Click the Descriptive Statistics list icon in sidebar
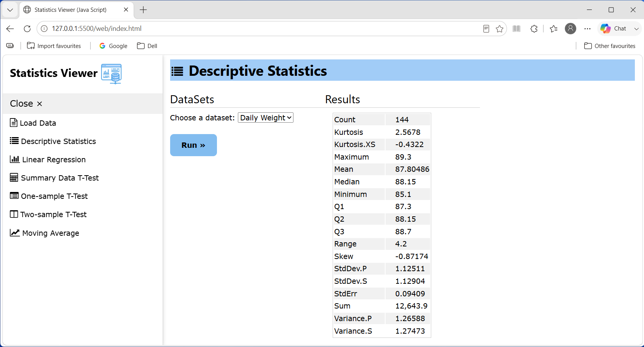Screen dimensions: 644x347 pyautogui.click(x=14, y=141)
